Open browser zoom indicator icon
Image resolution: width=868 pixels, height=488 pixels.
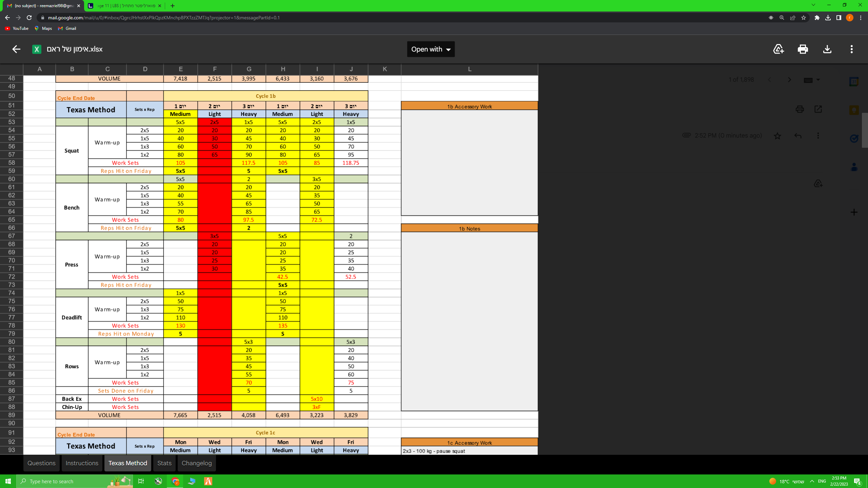pyautogui.click(x=782, y=18)
